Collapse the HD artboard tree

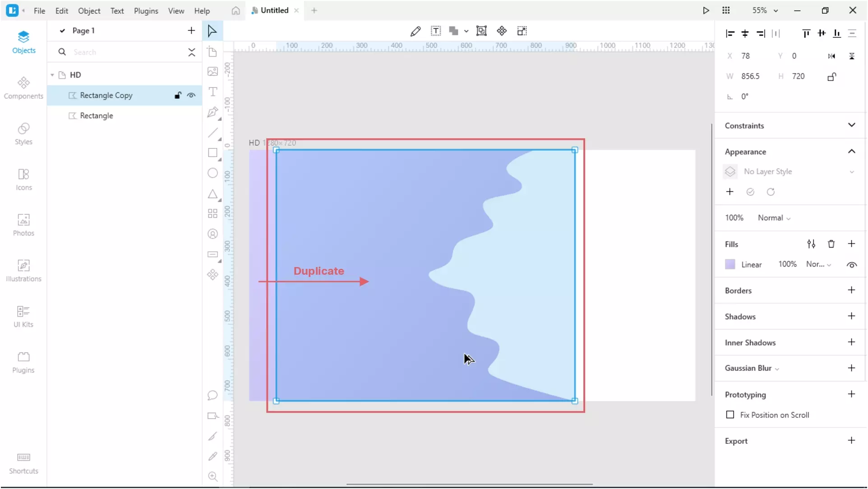pos(52,75)
